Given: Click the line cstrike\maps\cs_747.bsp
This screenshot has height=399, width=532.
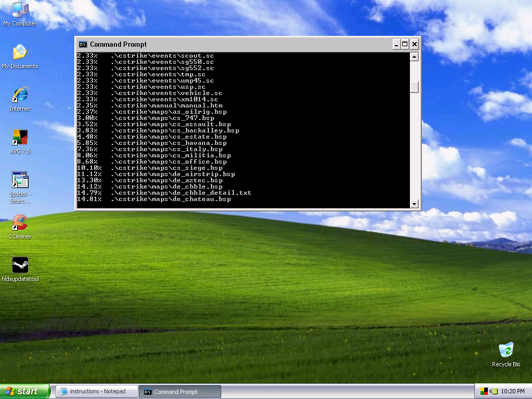Looking at the screenshot, I should 162,118.
